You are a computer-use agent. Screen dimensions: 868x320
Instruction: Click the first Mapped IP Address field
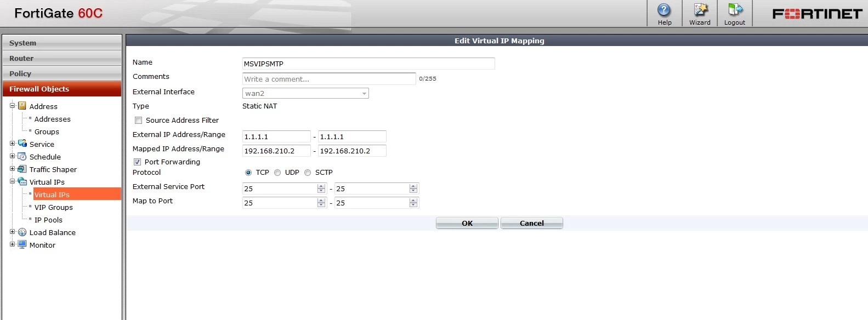276,151
